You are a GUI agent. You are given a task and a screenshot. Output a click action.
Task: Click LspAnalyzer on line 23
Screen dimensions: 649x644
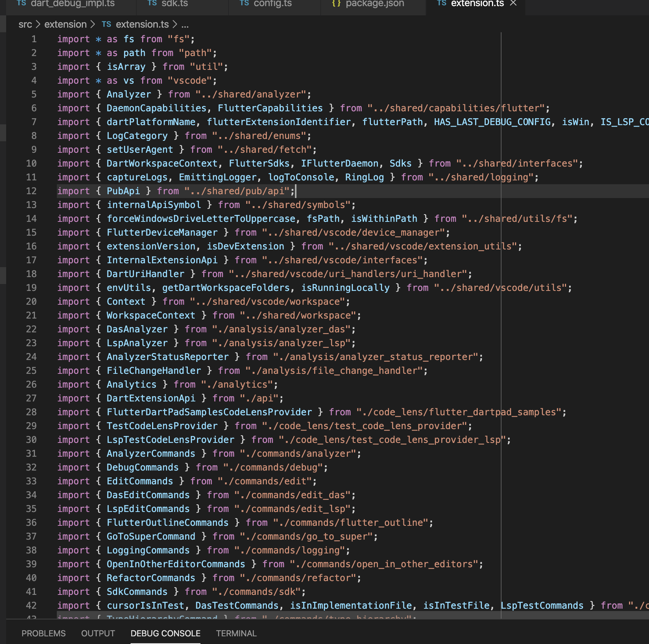[137, 343]
